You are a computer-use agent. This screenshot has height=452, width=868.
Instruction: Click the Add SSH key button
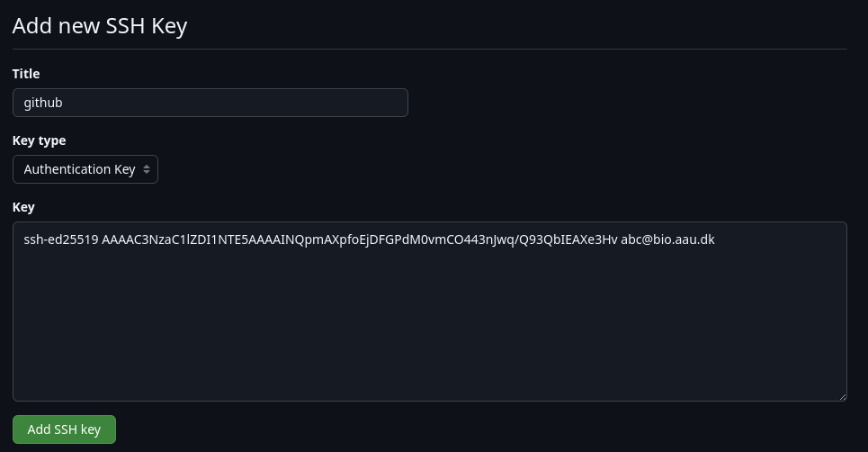tap(64, 429)
